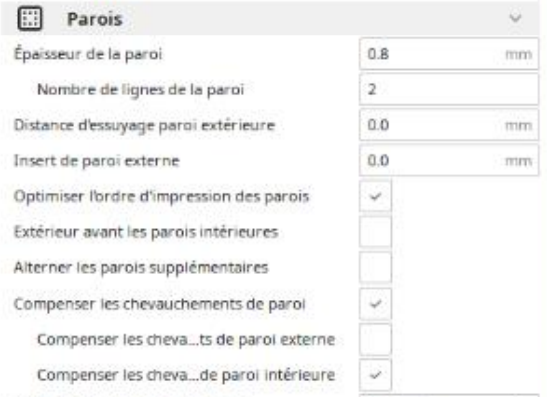Image resolution: width=547 pixels, height=397 pixels.
Task: Uncheck compensating inner wall overlaps checkbox
Action: tap(375, 375)
